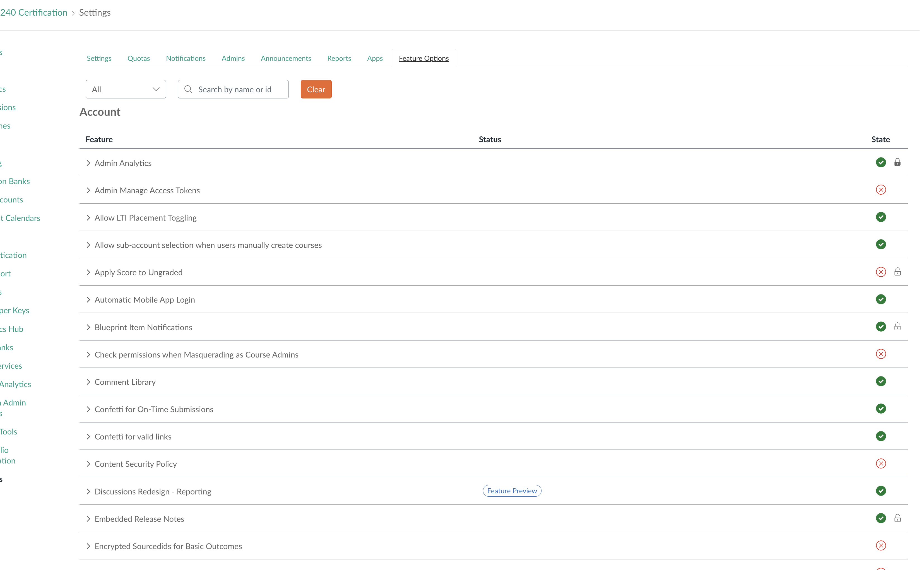Click the Clear button
Screen dimensions: 924x570
316,89
